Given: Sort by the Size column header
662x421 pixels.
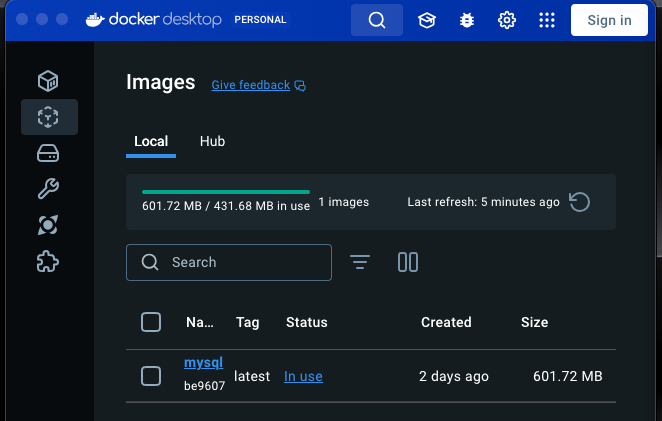Looking at the screenshot, I should pos(534,323).
